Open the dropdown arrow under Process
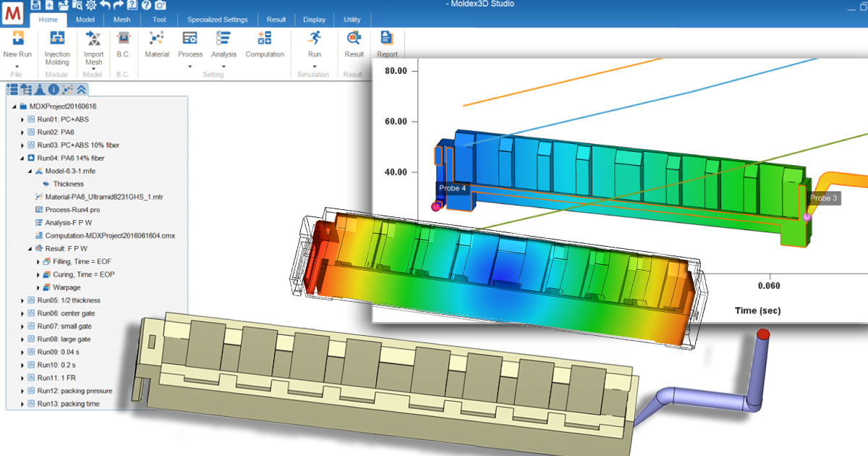The height and width of the screenshot is (456, 868). point(190,66)
